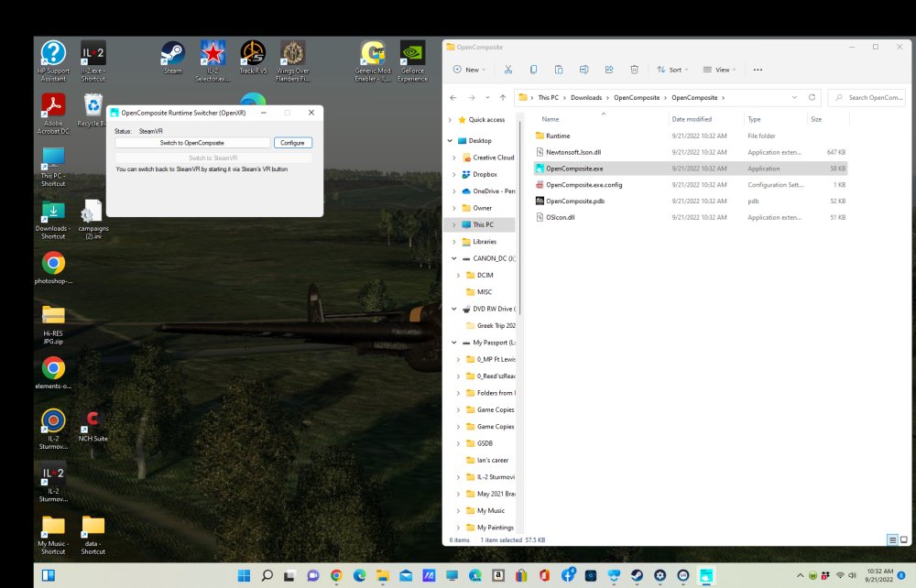Switch to details view in status bar
Viewport: 916px width, 588px height.
point(892,540)
